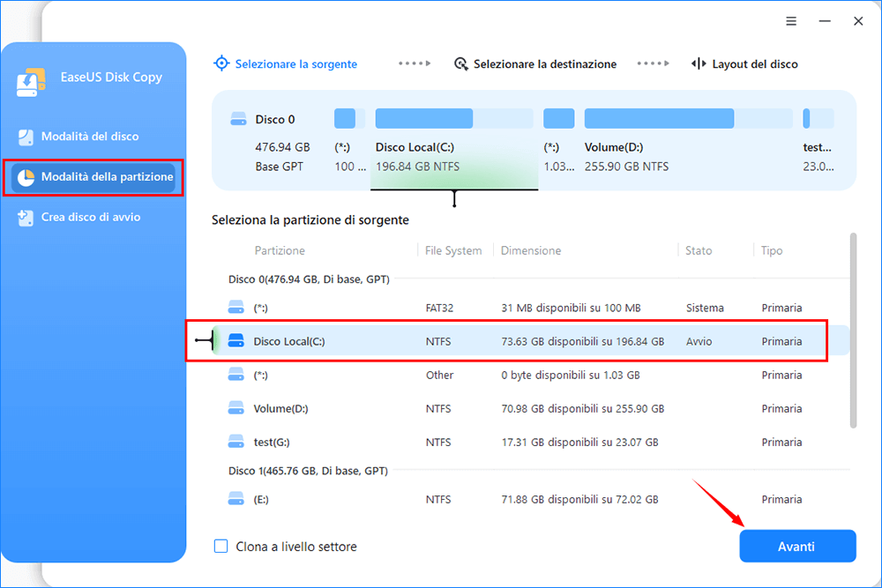Click drive icon of the Other partition row
This screenshot has width=882, height=588.
[x=236, y=375]
